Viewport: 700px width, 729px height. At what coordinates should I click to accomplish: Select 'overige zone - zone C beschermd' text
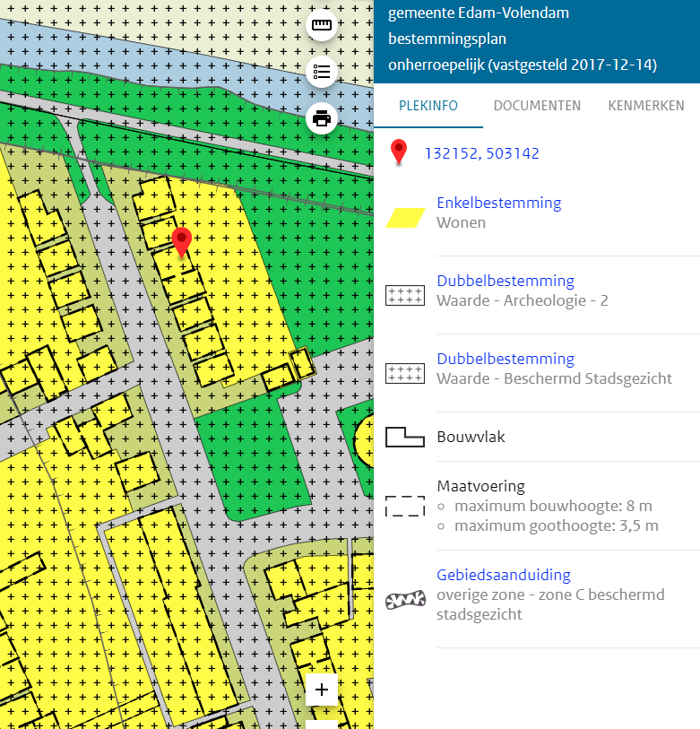point(550,594)
